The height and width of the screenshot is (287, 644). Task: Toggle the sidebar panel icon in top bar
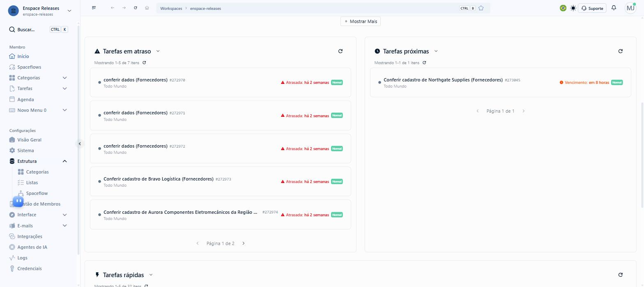(x=94, y=8)
